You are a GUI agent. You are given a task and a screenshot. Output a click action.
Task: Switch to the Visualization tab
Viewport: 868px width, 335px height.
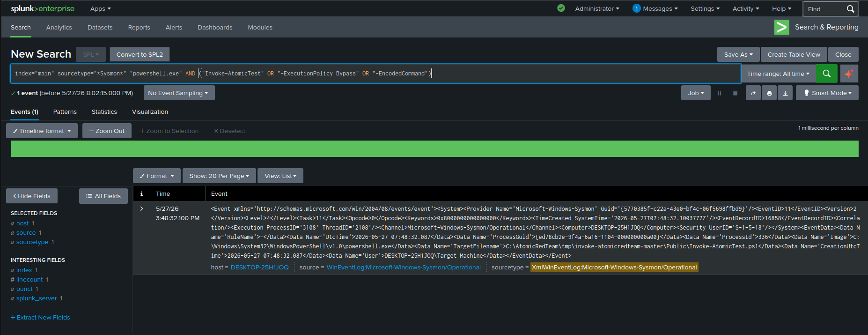coord(150,112)
